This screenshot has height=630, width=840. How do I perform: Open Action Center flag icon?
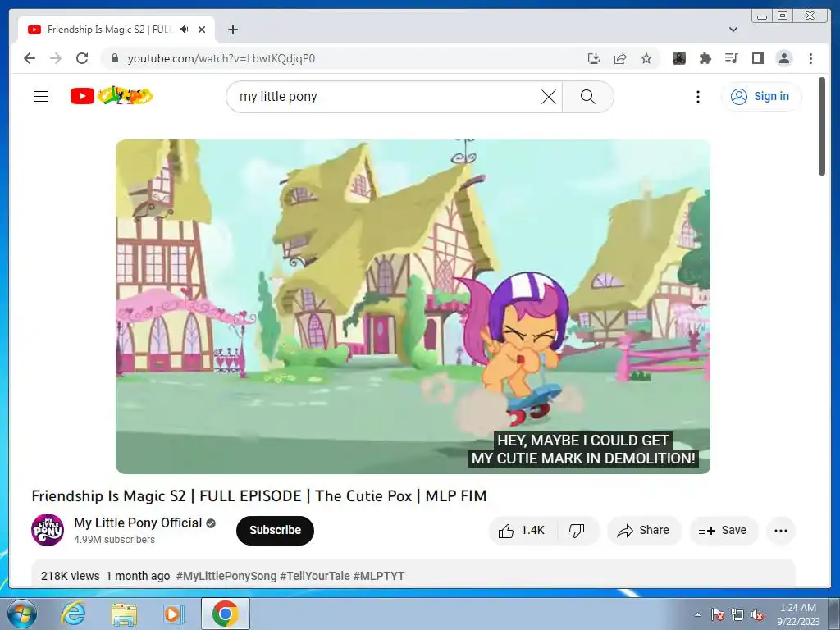[x=717, y=614]
